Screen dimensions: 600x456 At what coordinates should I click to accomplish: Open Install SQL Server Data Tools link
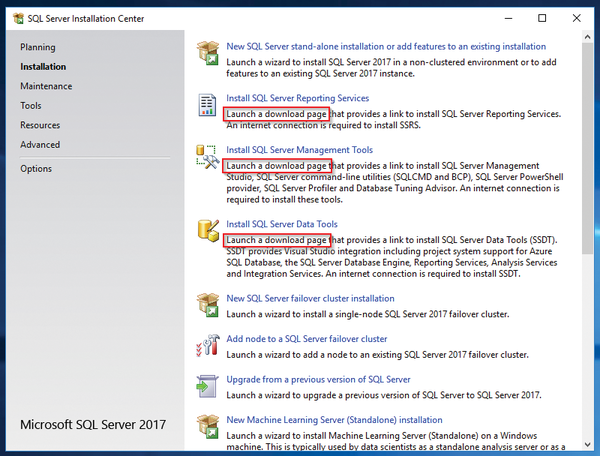point(282,224)
